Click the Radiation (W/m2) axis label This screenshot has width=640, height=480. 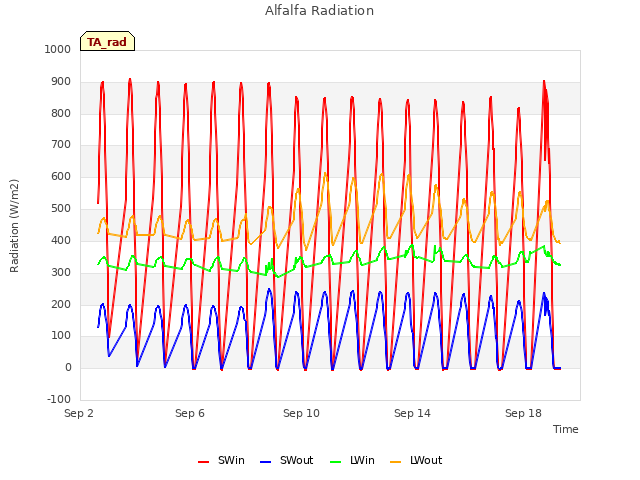click(x=14, y=226)
